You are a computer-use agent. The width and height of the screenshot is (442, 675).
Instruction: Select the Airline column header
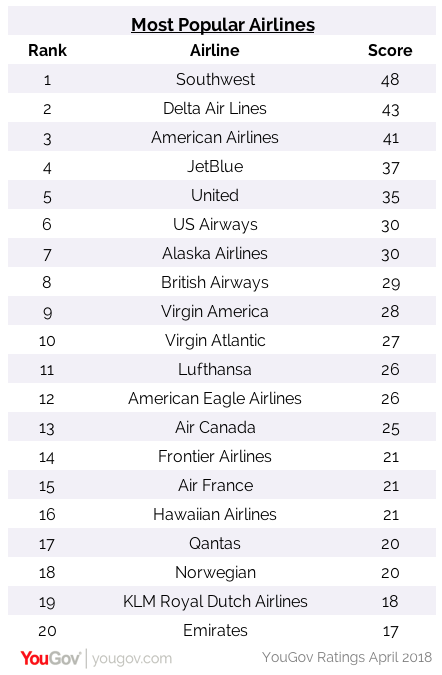pos(215,50)
